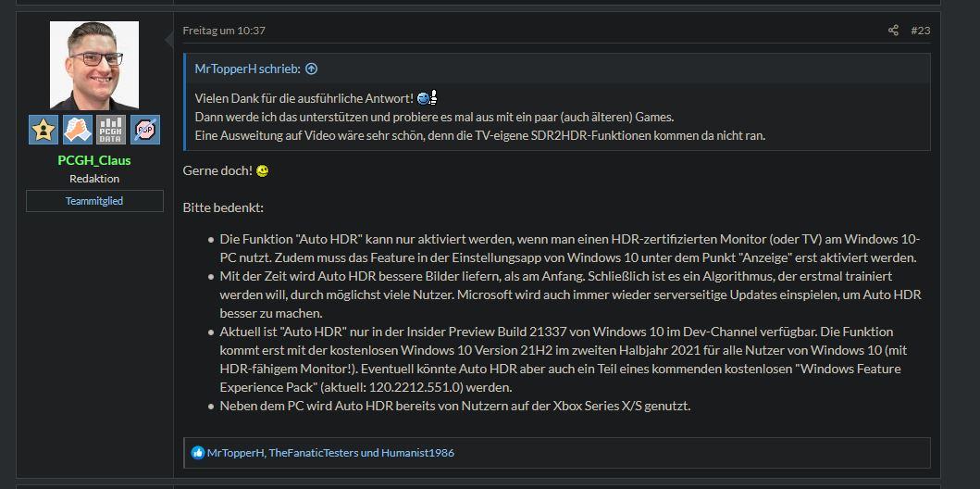Click the yellow smiley after Gerne doch
Screen dimensions: 980x489
(x=263, y=170)
